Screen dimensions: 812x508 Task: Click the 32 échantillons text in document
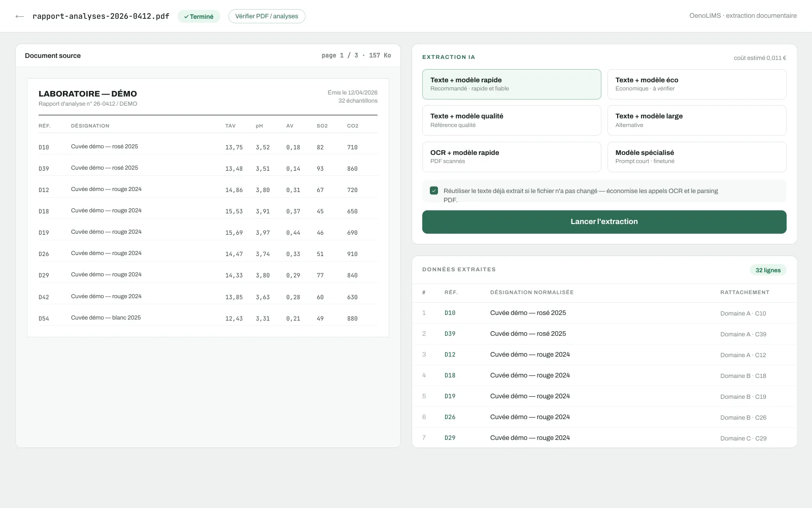358,101
